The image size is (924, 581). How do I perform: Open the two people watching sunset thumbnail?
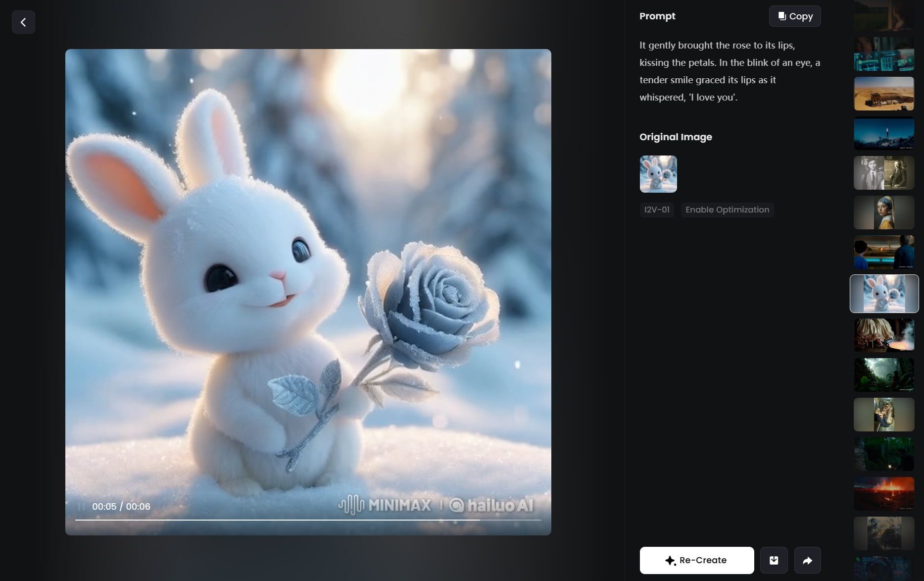point(883,252)
